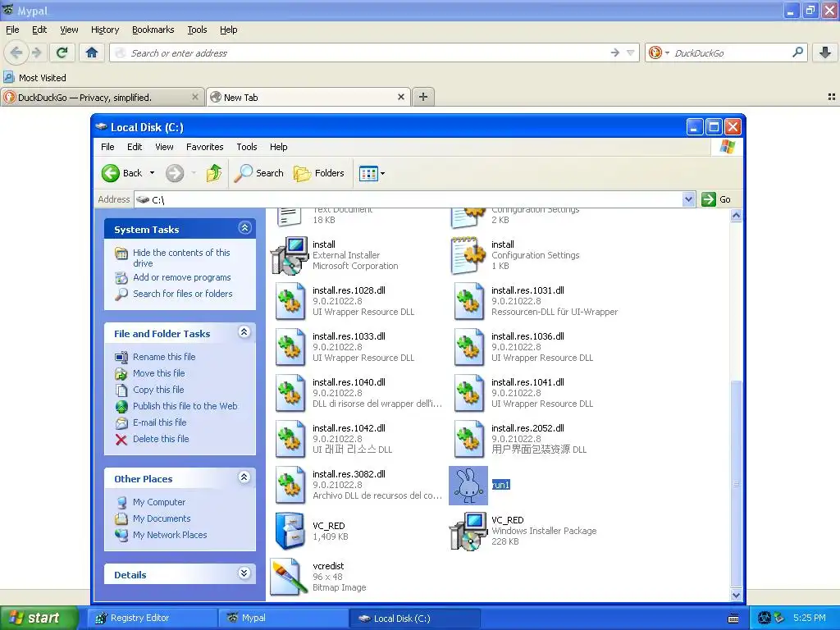Image resolution: width=840 pixels, height=630 pixels.
Task: Open Explorer Search pane
Action: coord(258,173)
